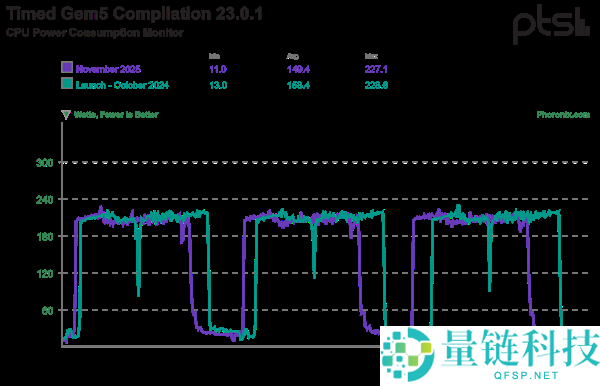Screen dimensions: 600x386
Task: Click November 2025 average value 149.4
Action: click(298, 69)
